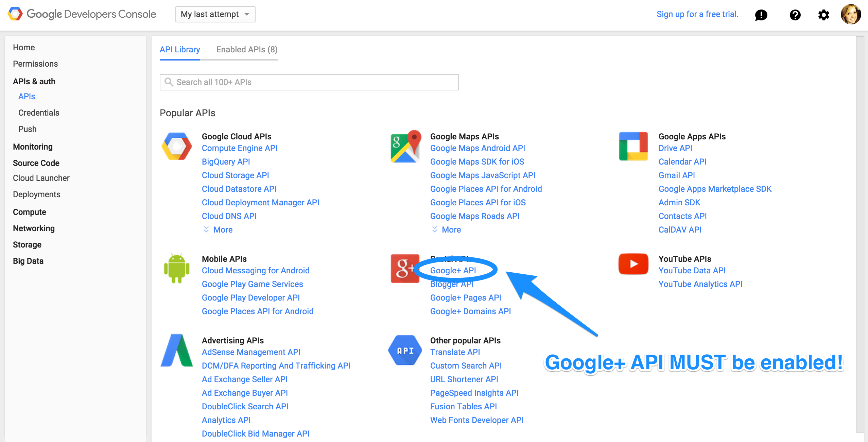Expand Source Code section in sidebar

click(x=36, y=163)
